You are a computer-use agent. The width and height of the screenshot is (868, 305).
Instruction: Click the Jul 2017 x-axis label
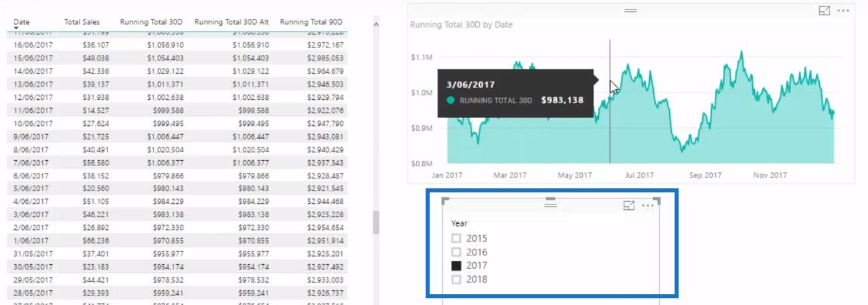coord(638,176)
